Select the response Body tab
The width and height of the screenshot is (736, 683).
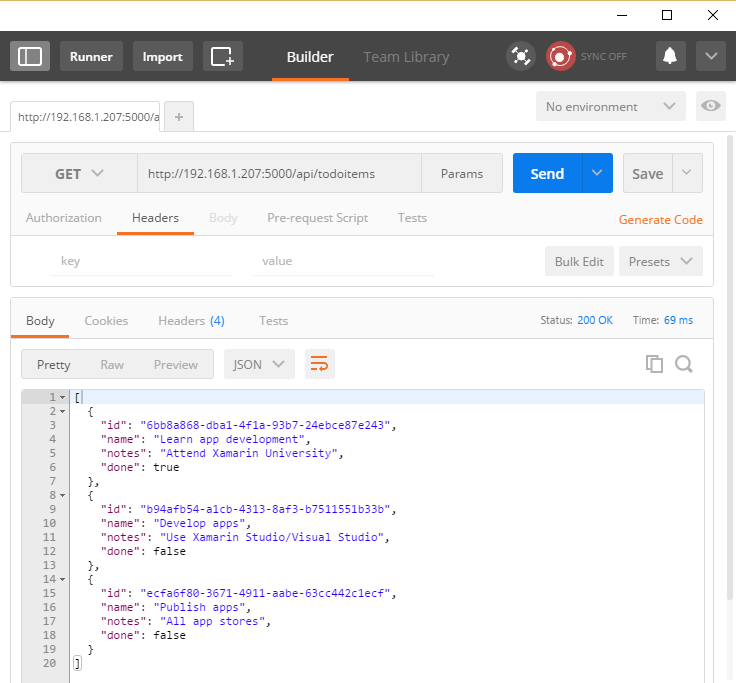pos(40,321)
